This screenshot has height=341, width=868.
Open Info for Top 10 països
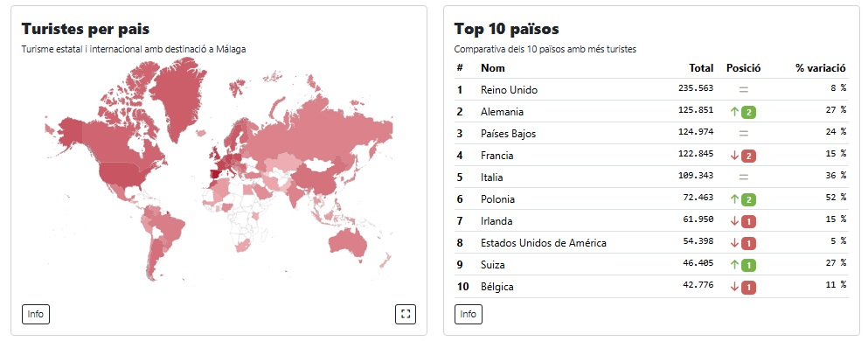[x=469, y=315]
